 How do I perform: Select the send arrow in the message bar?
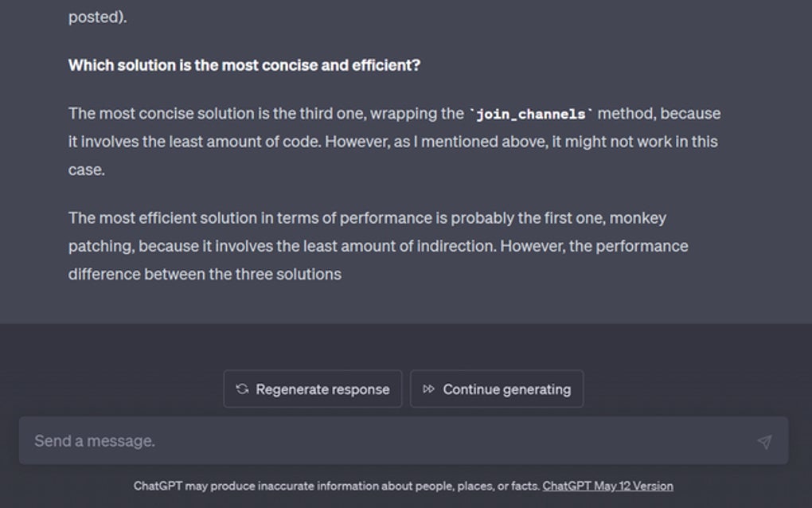[x=763, y=440]
